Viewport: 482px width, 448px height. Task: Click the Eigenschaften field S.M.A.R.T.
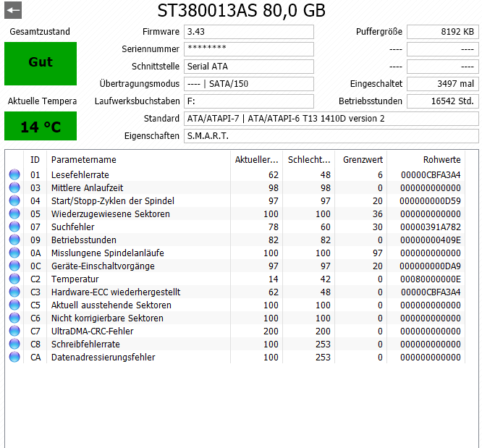pyautogui.click(x=331, y=136)
